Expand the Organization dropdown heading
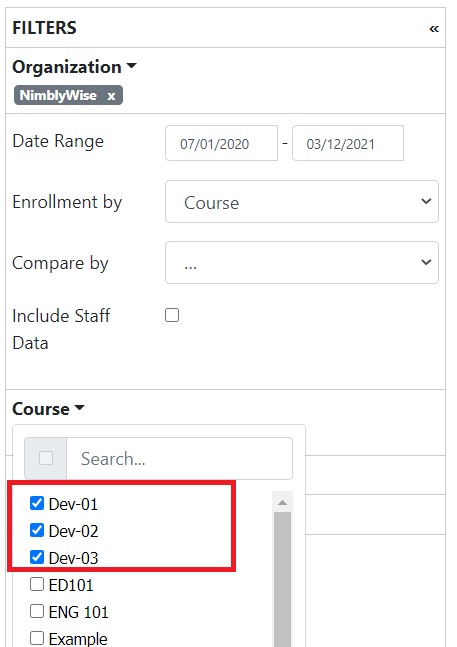Viewport: 457px width, 647px height. tap(74, 67)
